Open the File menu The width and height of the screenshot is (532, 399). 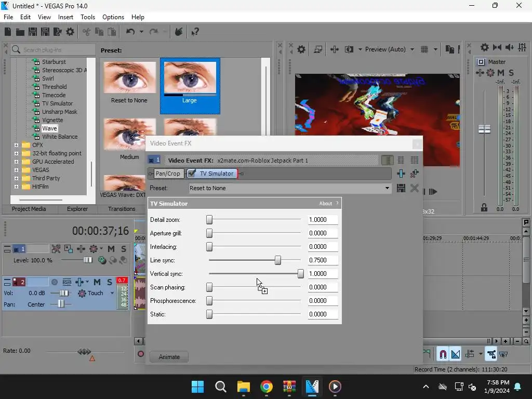8,17
